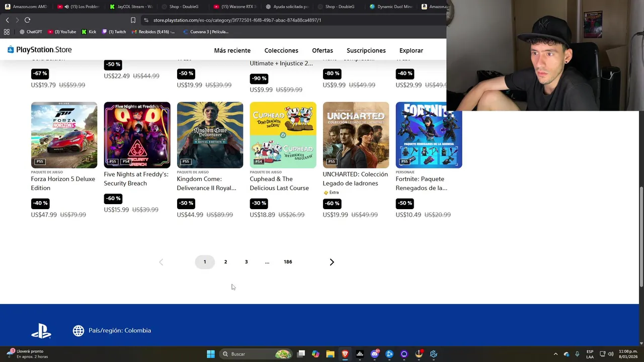Open Copilot from taskbar

coord(315,354)
